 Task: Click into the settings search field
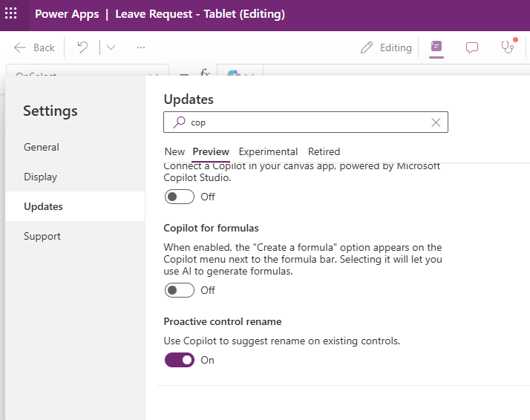(x=304, y=122)
